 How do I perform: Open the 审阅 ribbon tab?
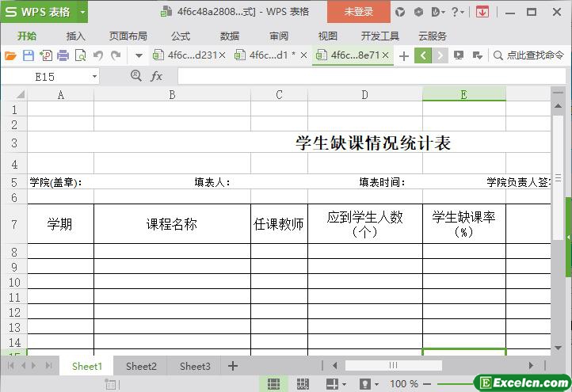click(279, 36)
